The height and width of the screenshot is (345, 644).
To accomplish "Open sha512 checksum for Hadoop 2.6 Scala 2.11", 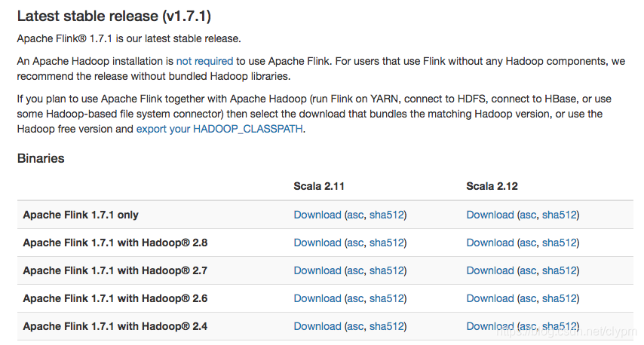I will pyautogui.click(x=386, y=298).
